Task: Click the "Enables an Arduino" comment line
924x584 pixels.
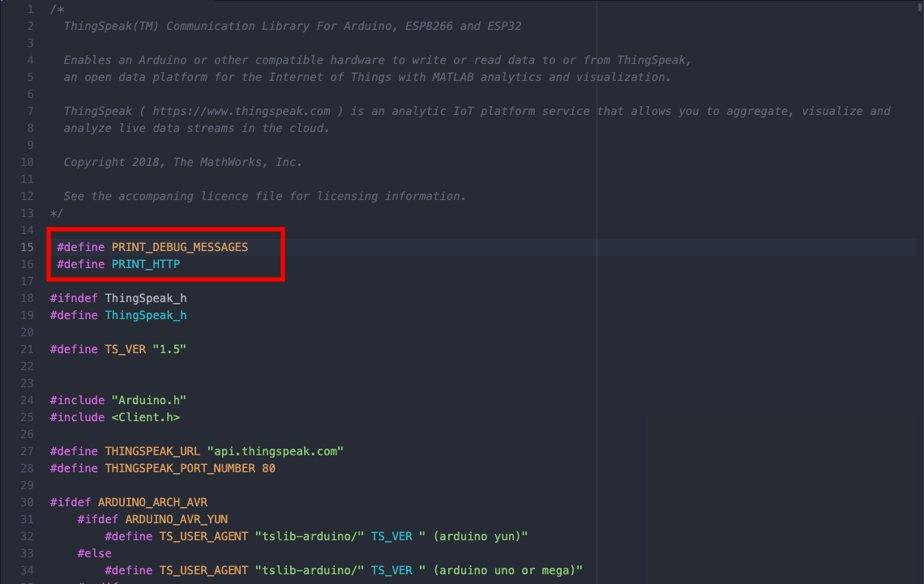Action: [377, 60]
